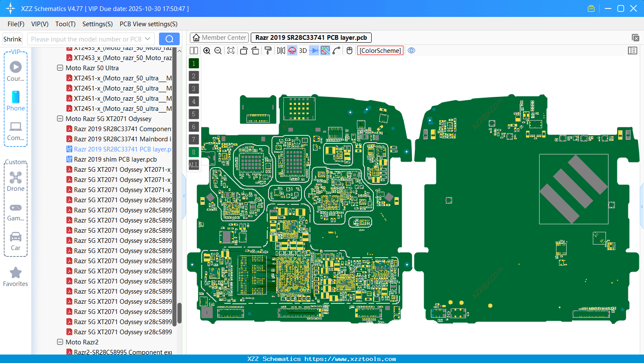Open the ColorScheme picker
This screenshot has height=363, width=644.
[x=380, y=50]
